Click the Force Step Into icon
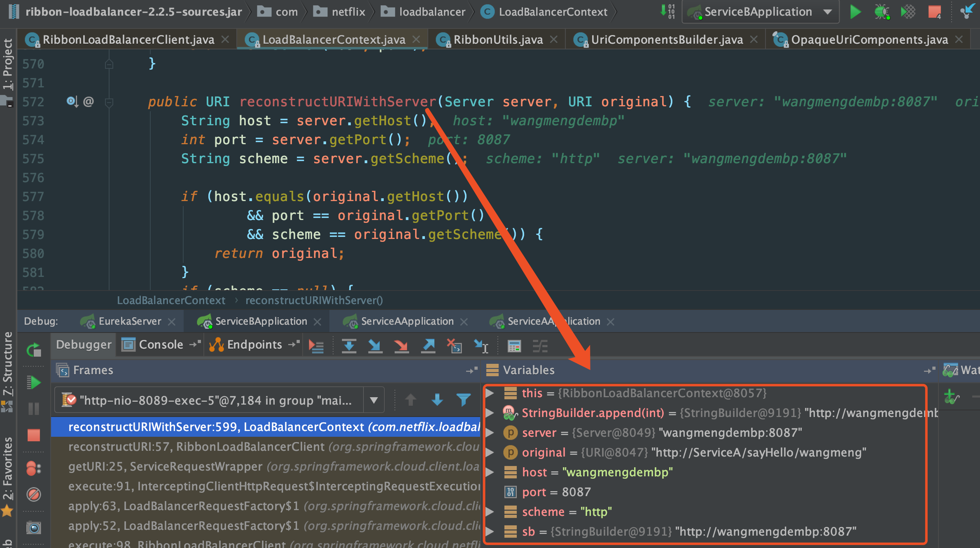 coord(401,346)
